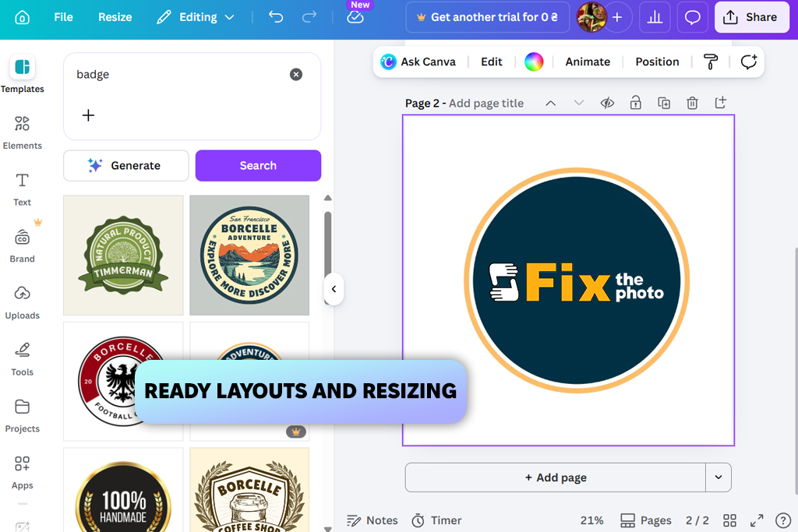Click Animate in the toolbar
Image resolution: width=798 pixels, height=532 pixels.
pos(588,62)
